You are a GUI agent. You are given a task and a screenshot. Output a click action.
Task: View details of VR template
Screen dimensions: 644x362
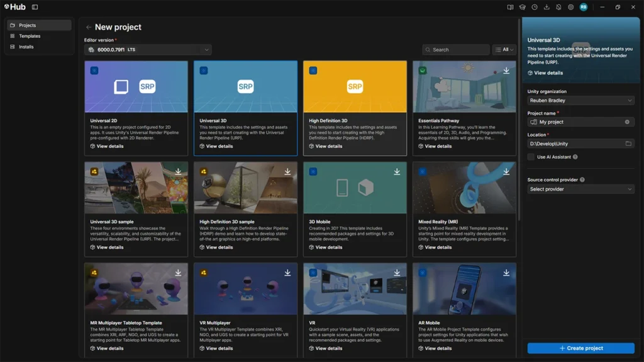tap(326, 348)
